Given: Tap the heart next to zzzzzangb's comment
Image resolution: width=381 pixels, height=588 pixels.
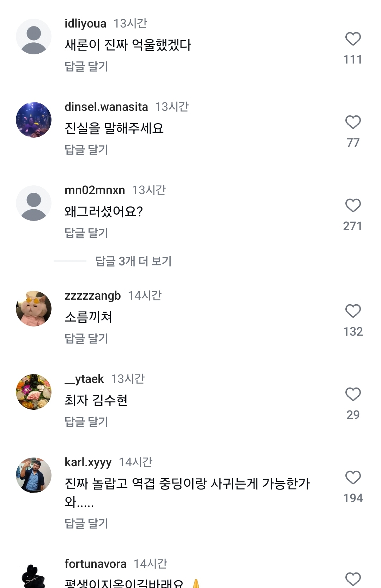Looking at the screenshot, I should coord(353,311).
